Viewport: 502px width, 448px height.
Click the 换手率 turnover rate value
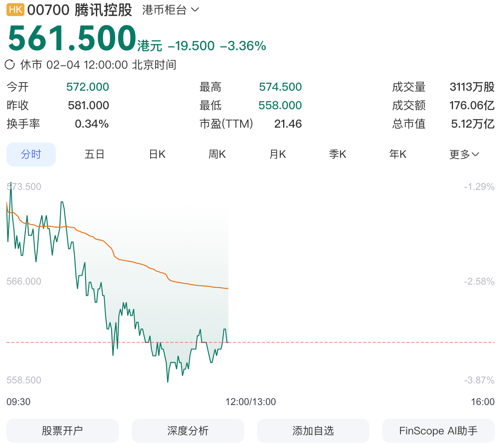(92, 124)
